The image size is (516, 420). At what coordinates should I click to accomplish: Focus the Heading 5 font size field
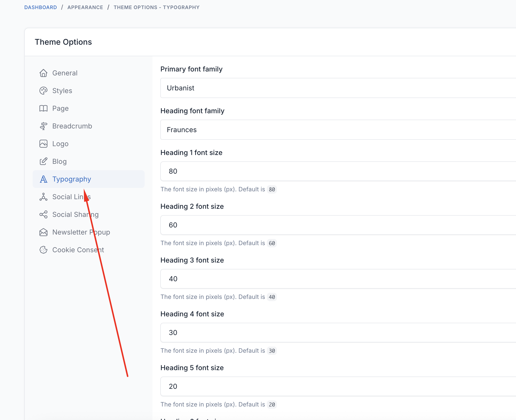click(338, 386)
